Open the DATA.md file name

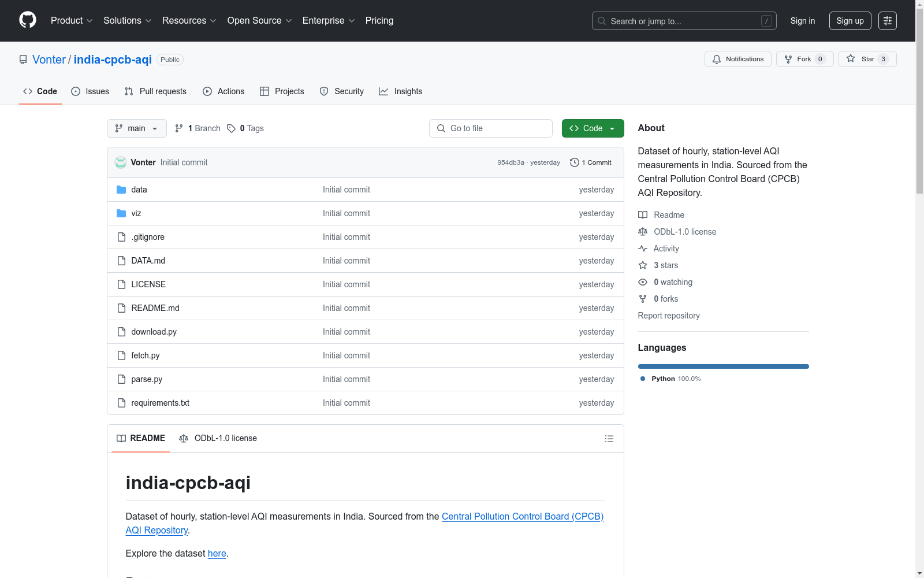[148, 261]
